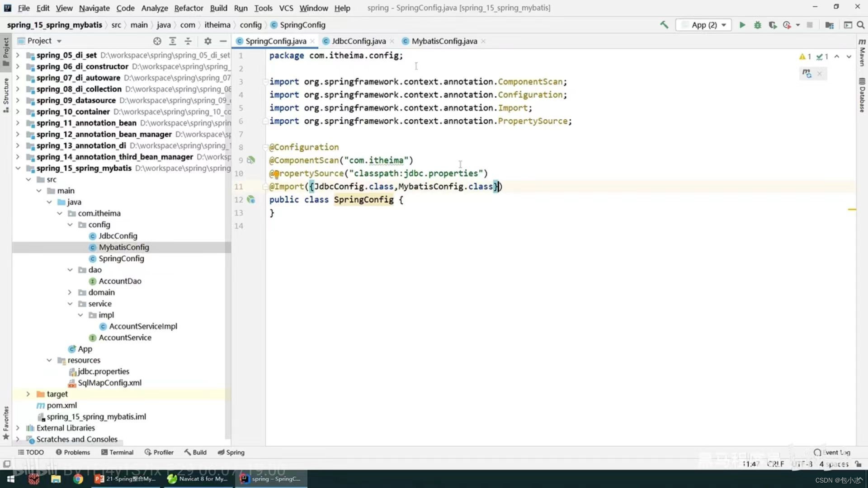The height and width of the screenshot is (488, 868).
Task: Click the Search Everywhere magnifier
Action: 860,25
